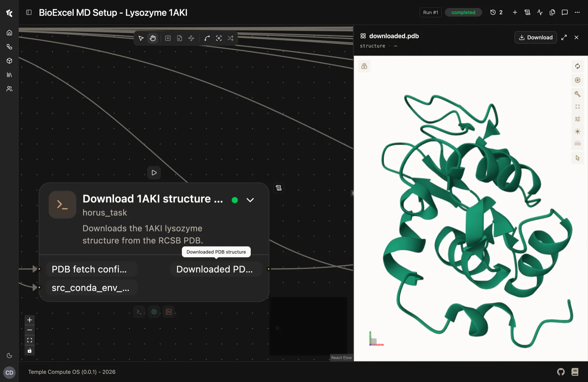
Task: Toggle illumination sun icon in viewer
Action: 578,132
